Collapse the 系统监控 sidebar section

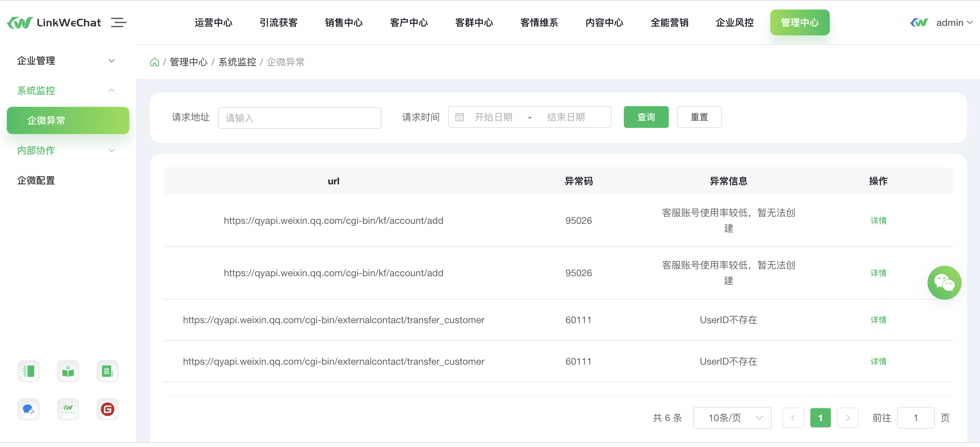pyautogui.click(x=66, y=90)
